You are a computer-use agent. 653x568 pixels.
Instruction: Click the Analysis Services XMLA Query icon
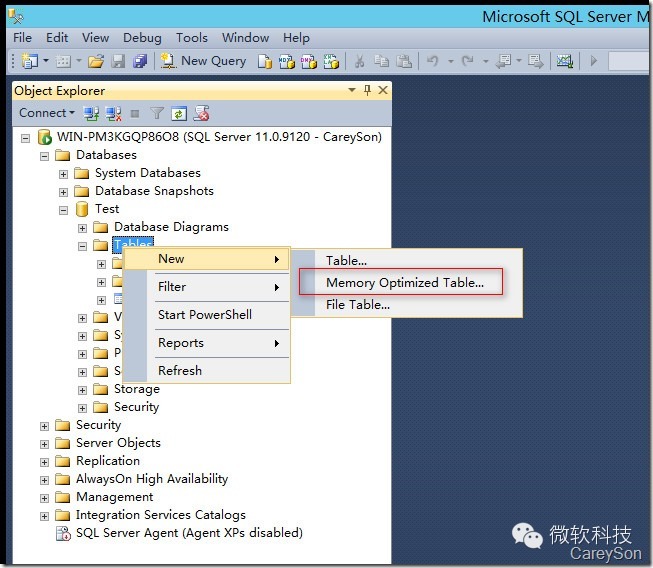point(331,62)
